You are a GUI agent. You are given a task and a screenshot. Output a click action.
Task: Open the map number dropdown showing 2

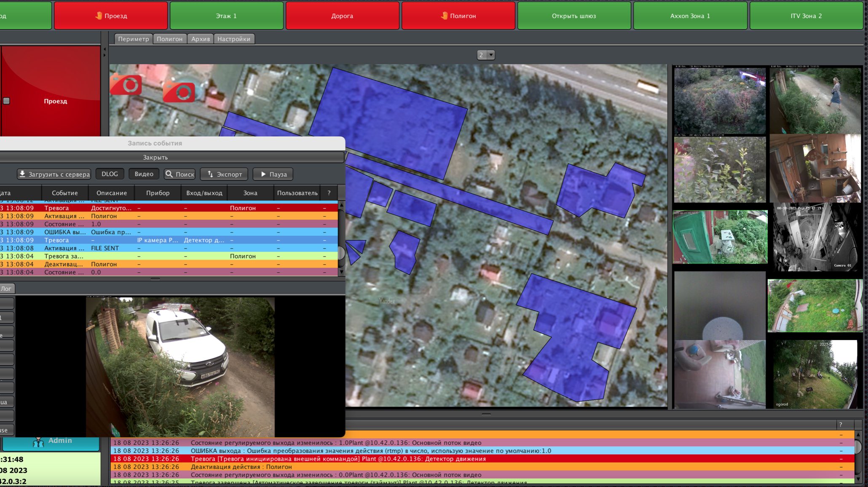pos(486,55)
